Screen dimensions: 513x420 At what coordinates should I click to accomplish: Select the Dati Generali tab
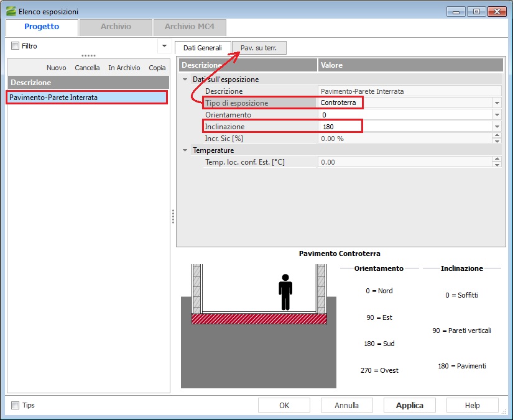tap(203, 48)
